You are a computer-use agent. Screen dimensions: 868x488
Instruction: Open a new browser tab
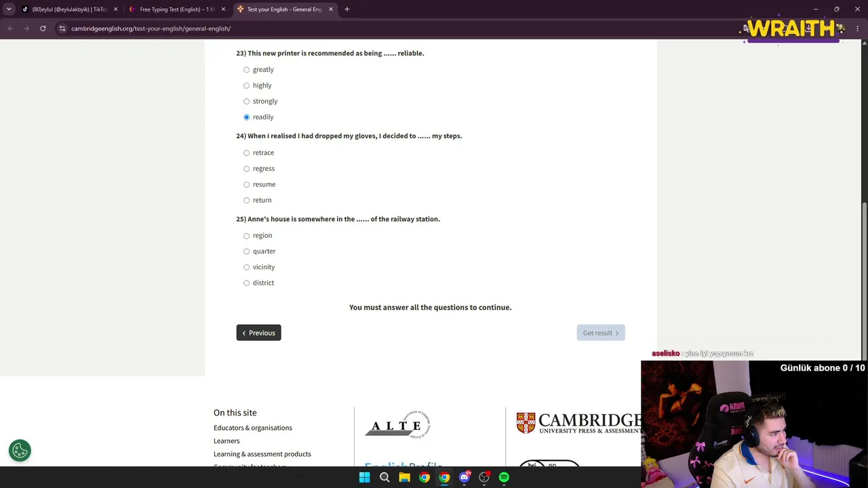[347, 9]
